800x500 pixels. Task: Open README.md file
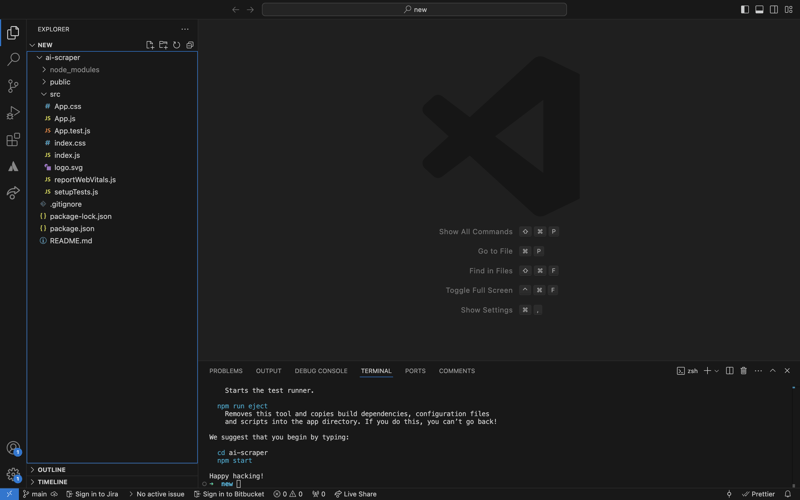[71, 241]
